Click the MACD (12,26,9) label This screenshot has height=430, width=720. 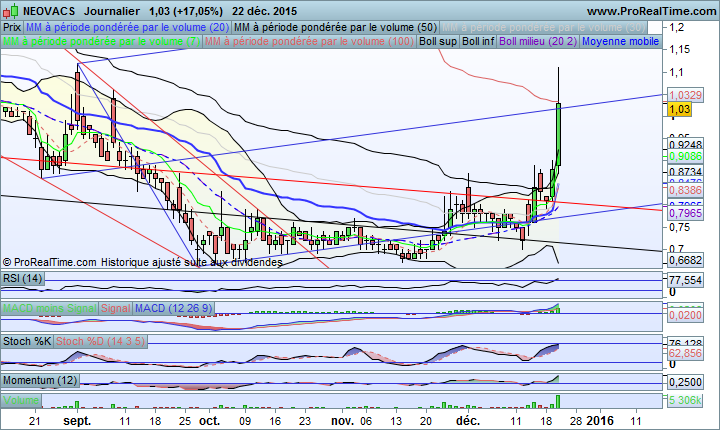tap(172, 309)
